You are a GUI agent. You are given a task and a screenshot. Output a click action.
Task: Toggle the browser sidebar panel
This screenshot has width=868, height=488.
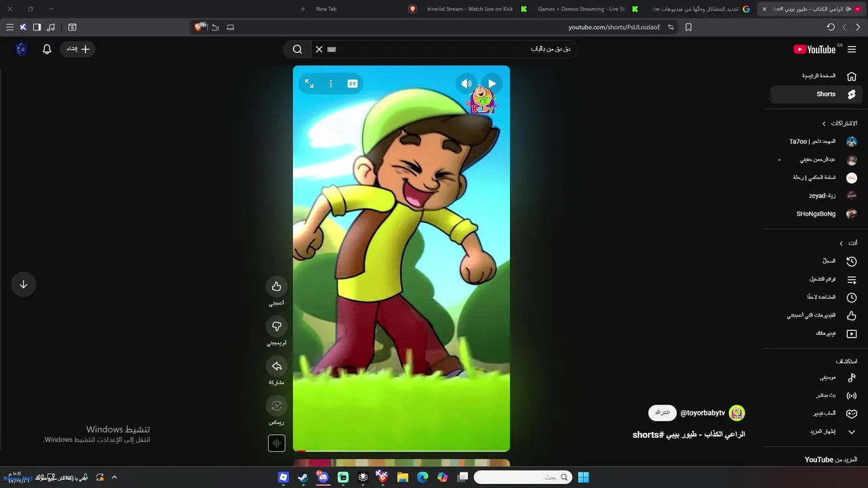pyautogui.click(x=37, y=27)
